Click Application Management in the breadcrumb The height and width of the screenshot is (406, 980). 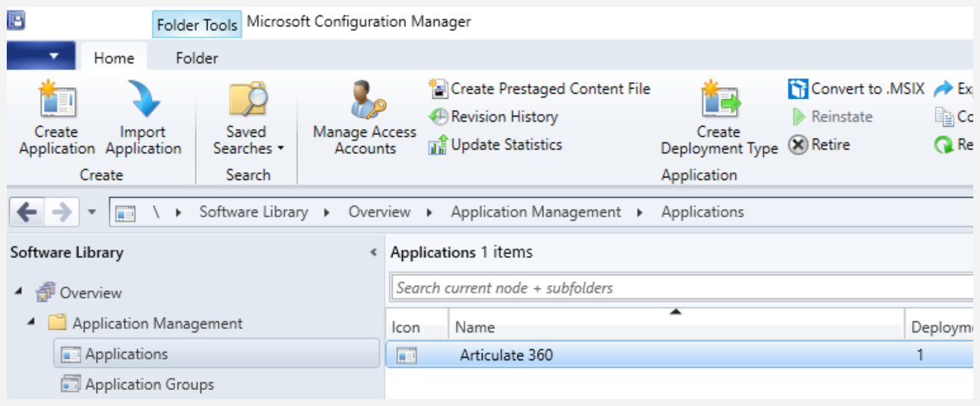[x=536, y=212]
